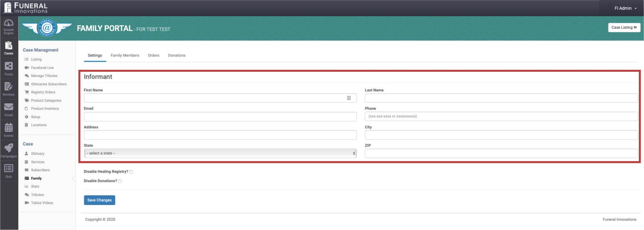Tick the Disable Healing Registry checkbox
Viewport: 644px width, 230px height.
(x=131, y=172)
